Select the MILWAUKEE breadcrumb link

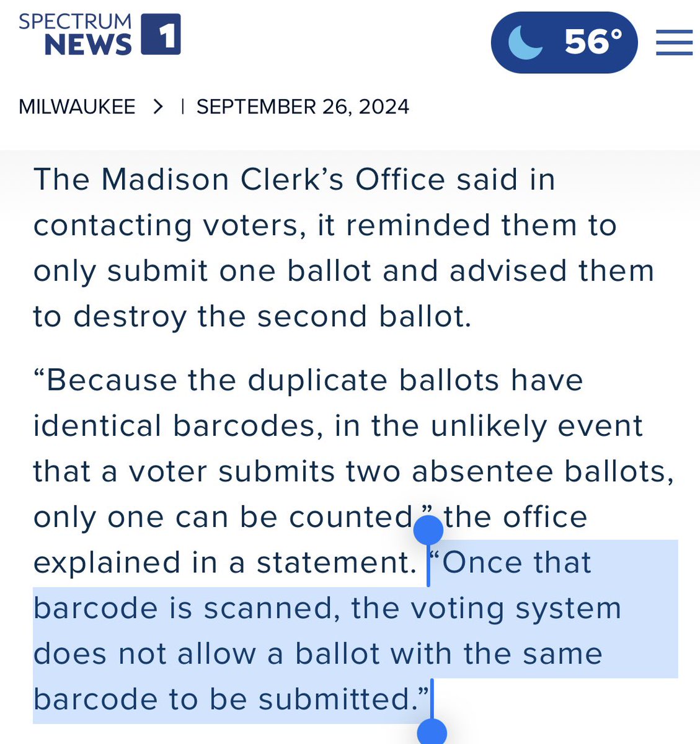[x=77, y=107]
